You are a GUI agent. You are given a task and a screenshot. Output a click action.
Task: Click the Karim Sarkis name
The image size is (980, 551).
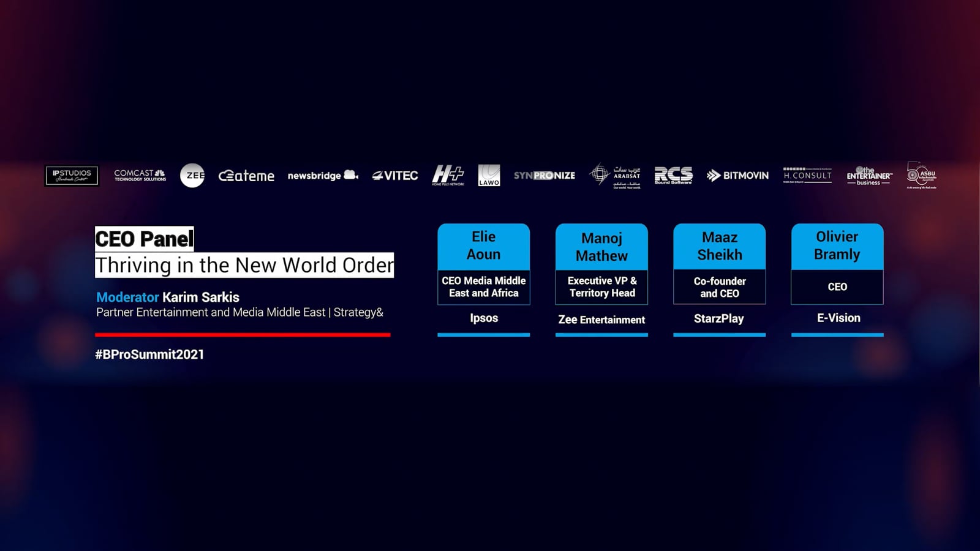(201, 297)
